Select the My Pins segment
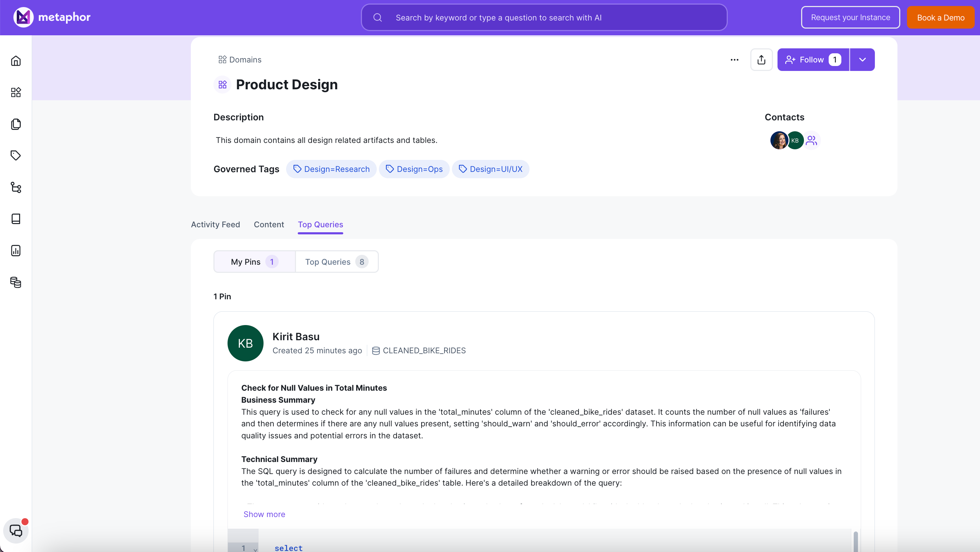 point(254,262)
